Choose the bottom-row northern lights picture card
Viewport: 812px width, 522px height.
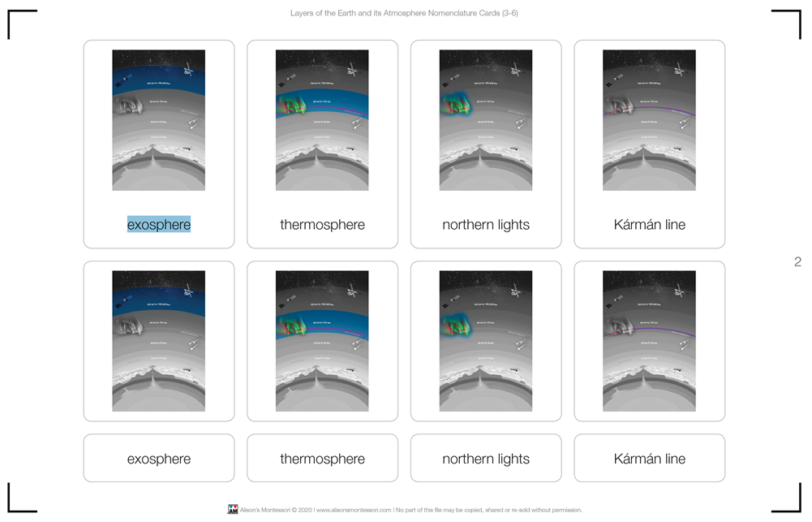486,341
